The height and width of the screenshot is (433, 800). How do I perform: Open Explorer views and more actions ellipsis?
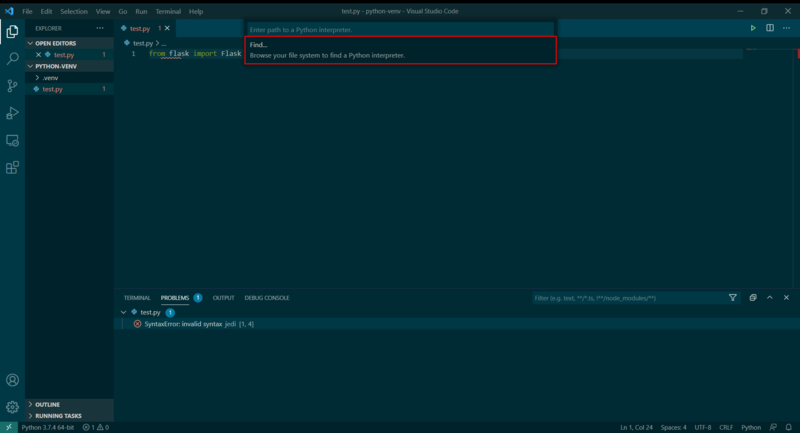(100, 28)
